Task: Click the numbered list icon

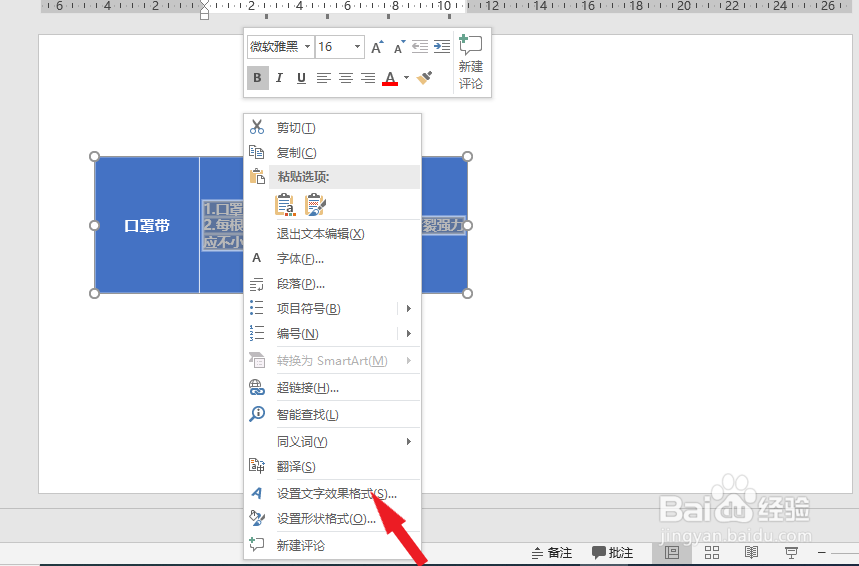Action: pos(256,333)
